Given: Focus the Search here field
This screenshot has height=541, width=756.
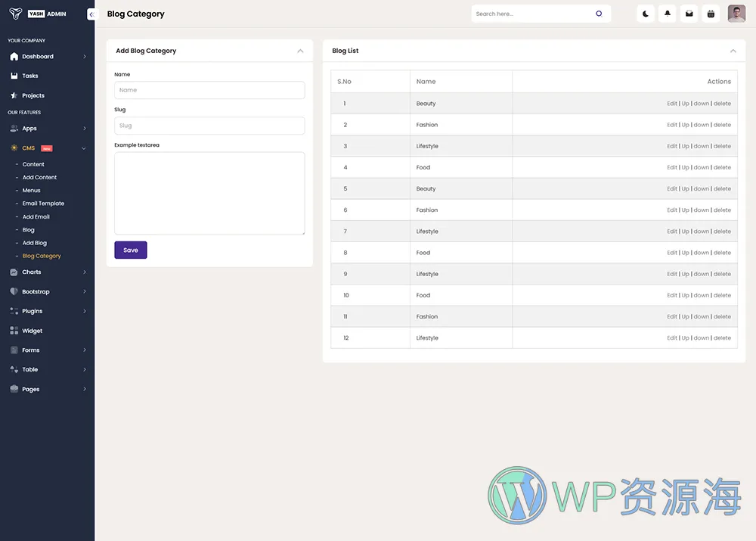Looking at the screenshot, I should click(x=533, y=14).
